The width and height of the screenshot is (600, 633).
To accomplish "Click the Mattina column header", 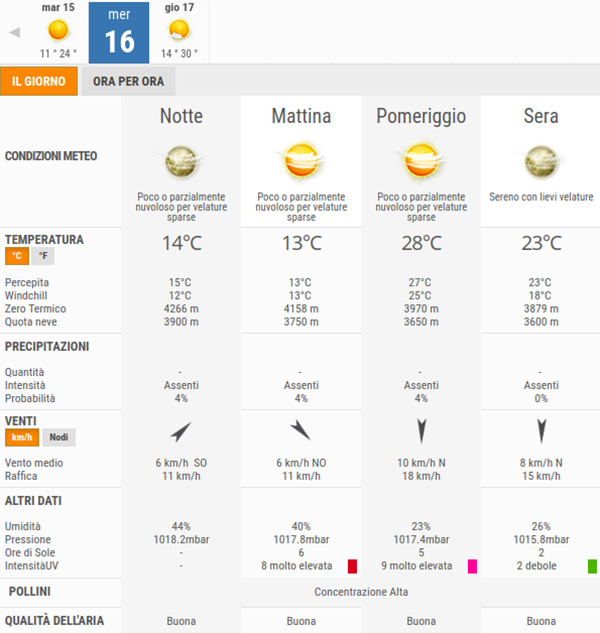I will point(301,116).
